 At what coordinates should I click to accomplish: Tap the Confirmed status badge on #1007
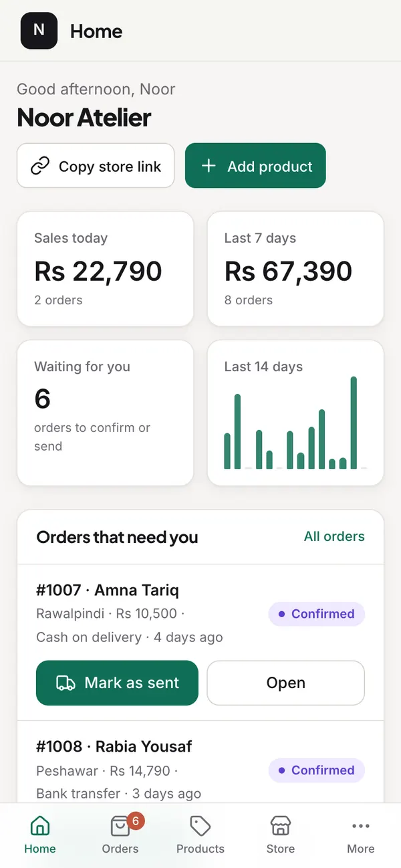317,614
